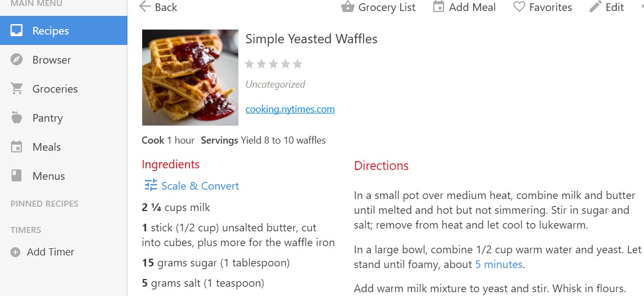Cross off the cups milk ingredient
The height and width of the screenshot is (296, 644).
176,207
